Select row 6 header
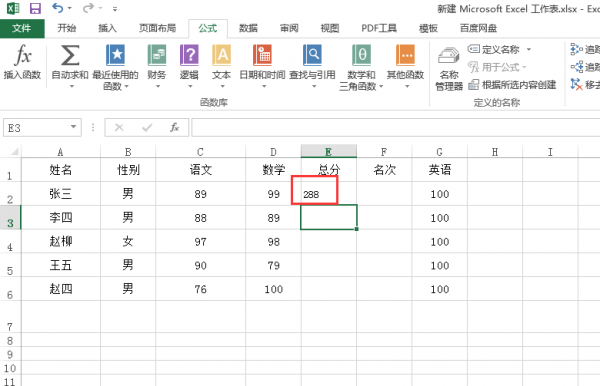Viewport: 600px width, 386px height. (x=10, y=289)
